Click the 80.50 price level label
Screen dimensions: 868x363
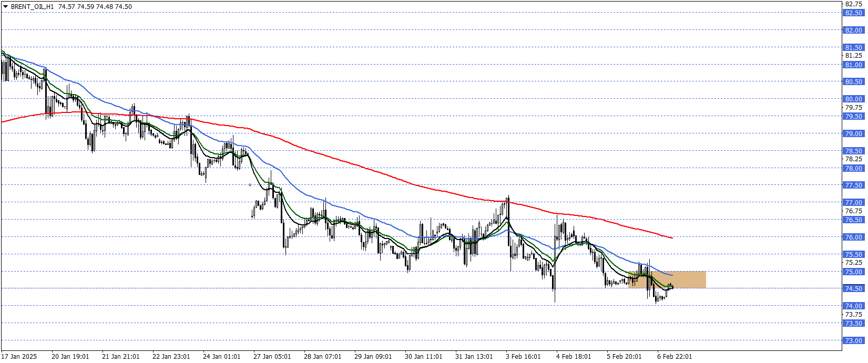coord(854,81)
